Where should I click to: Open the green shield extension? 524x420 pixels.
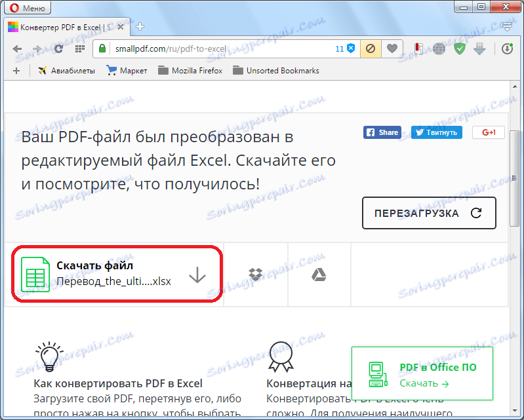pyautogui.click(x=460, y=48)
